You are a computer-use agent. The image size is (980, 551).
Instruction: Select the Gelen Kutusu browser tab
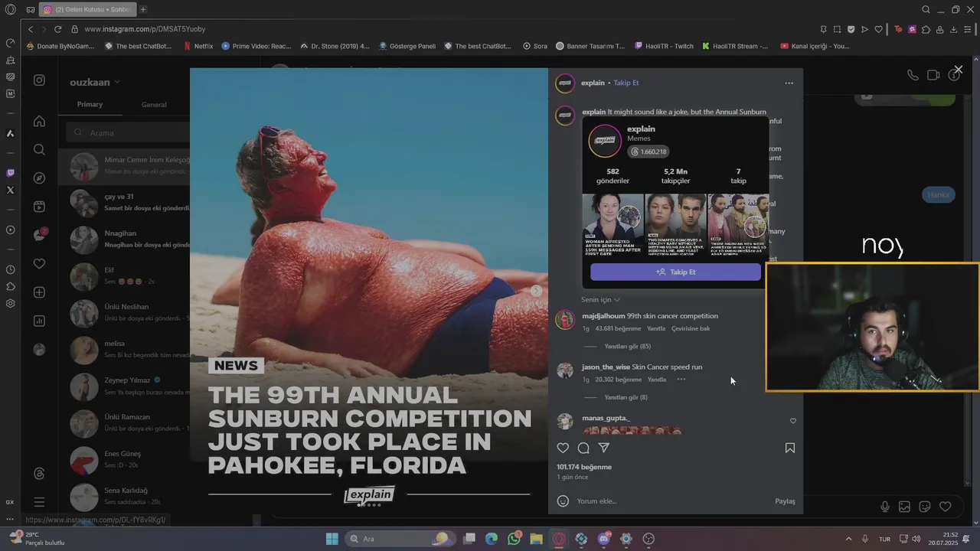point(88,9)
